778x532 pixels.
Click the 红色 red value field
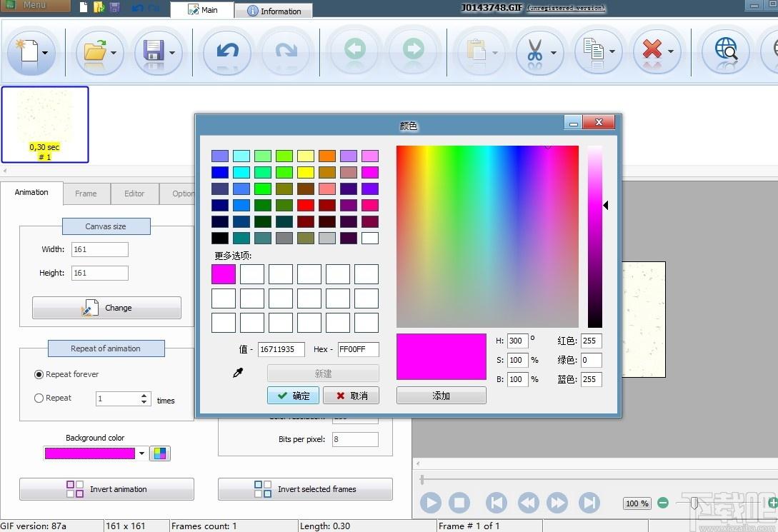tap(592, 341)
